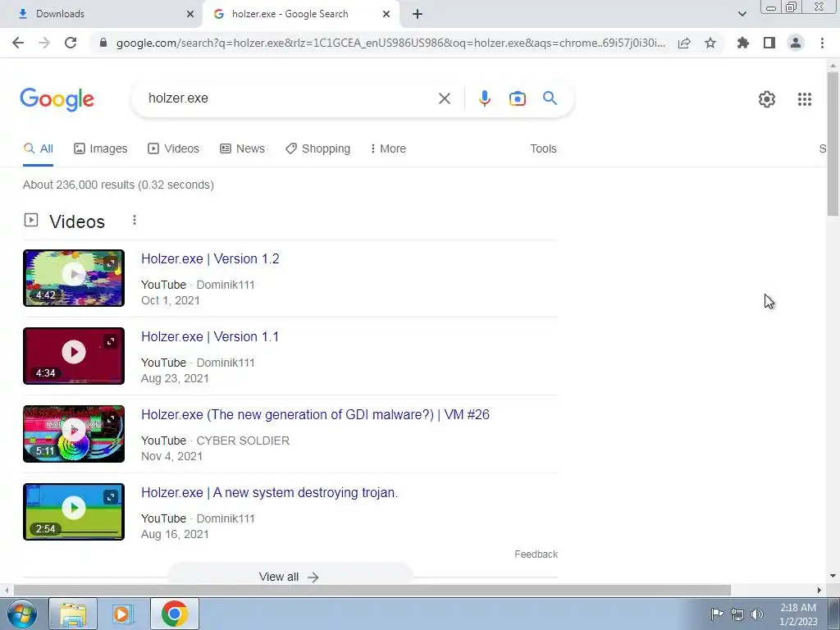Click the View all videos button

pos(290,577)
